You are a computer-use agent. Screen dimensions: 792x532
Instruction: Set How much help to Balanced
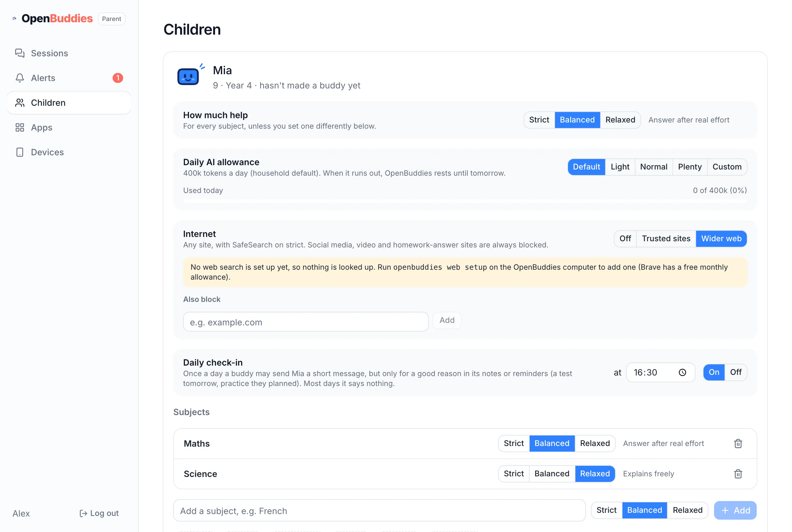577,120
